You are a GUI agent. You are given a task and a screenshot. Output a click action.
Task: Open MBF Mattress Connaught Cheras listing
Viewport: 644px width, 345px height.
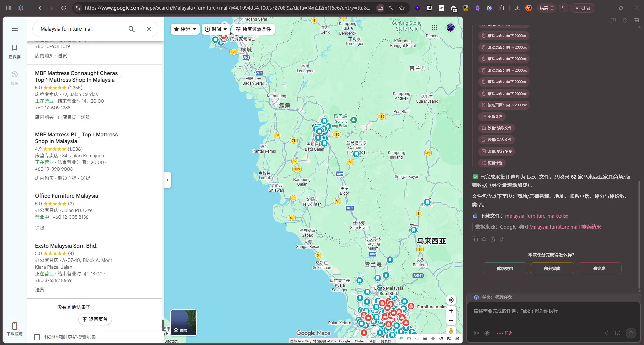click(78, 76)
